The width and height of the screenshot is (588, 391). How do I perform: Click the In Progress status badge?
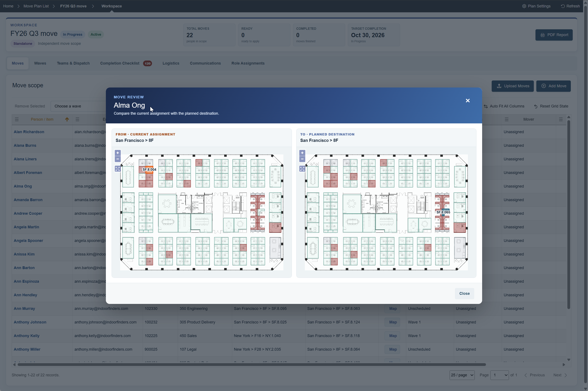[72, 34]
